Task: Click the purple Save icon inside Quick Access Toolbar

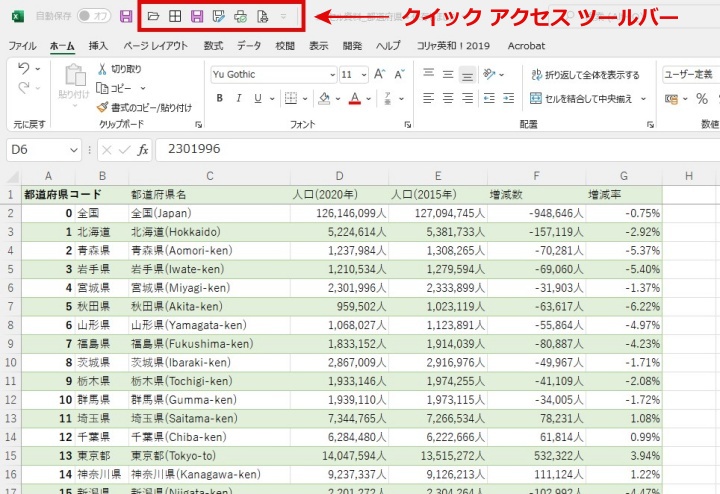Action: point(197,17)
